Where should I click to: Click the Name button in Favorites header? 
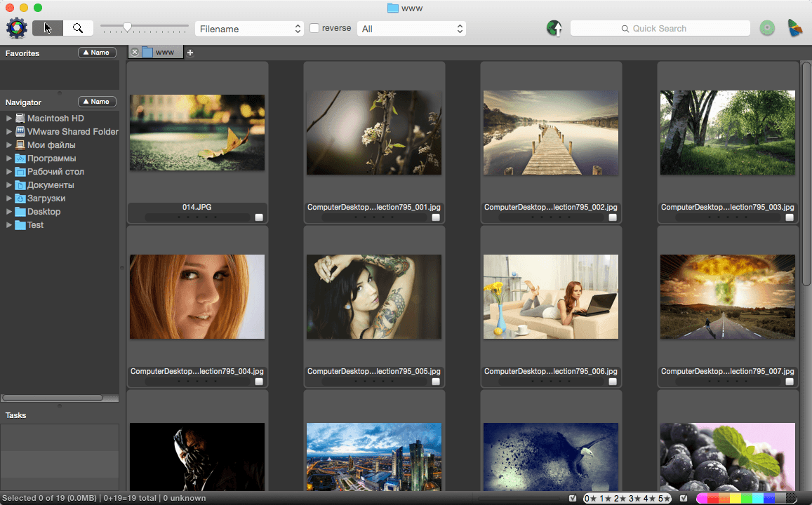tap(97, 52)
